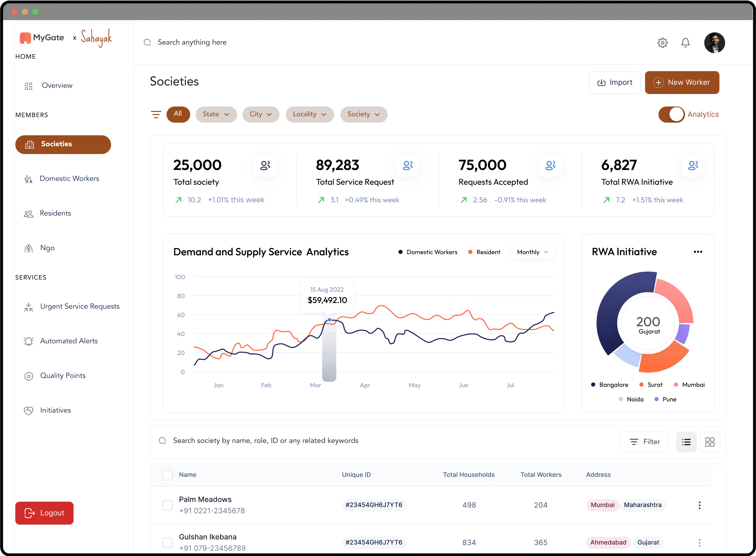This screenshot has height=556, width=756.
Task: Toggle the Analytics switch off
Action: (x=671, y=114)
